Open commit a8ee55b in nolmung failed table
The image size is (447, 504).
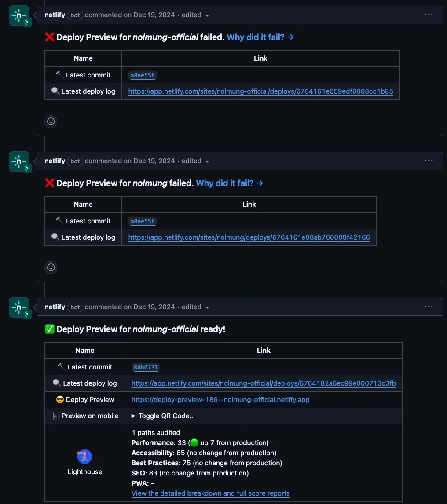tap(143, 221)
